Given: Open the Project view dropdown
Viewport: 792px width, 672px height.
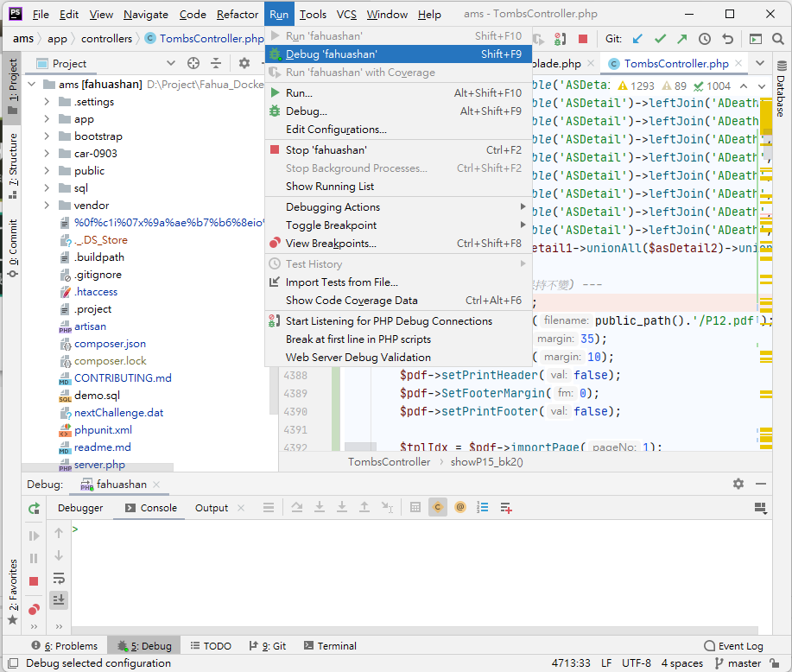Looking at the screenshot, I should pyautogui.click(x=170, y=63).
